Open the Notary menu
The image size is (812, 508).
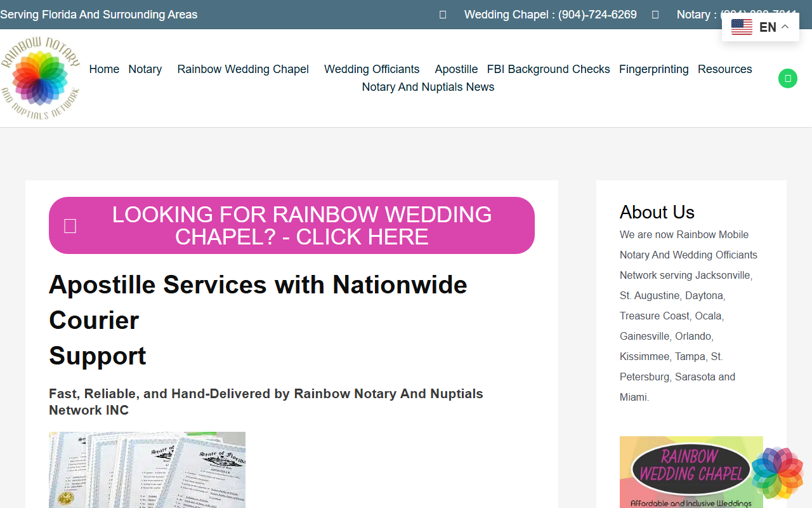pos(145,69)
